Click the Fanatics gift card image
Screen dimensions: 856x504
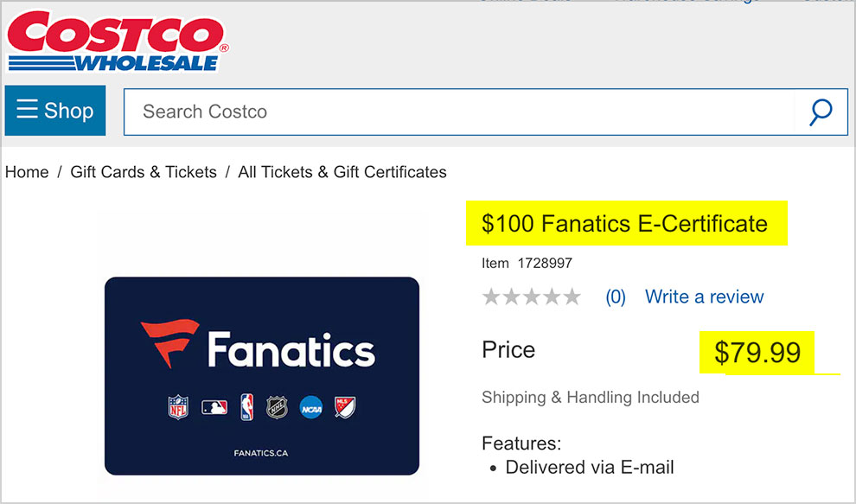pos(262,376)
